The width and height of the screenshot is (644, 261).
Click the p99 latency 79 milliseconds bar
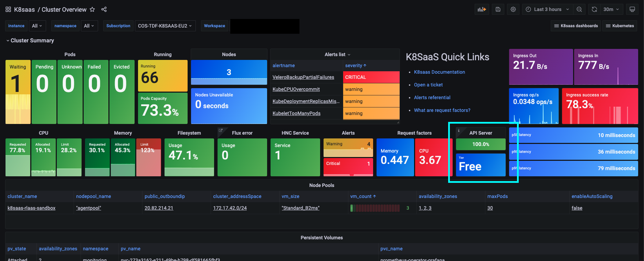click(573, 168)
